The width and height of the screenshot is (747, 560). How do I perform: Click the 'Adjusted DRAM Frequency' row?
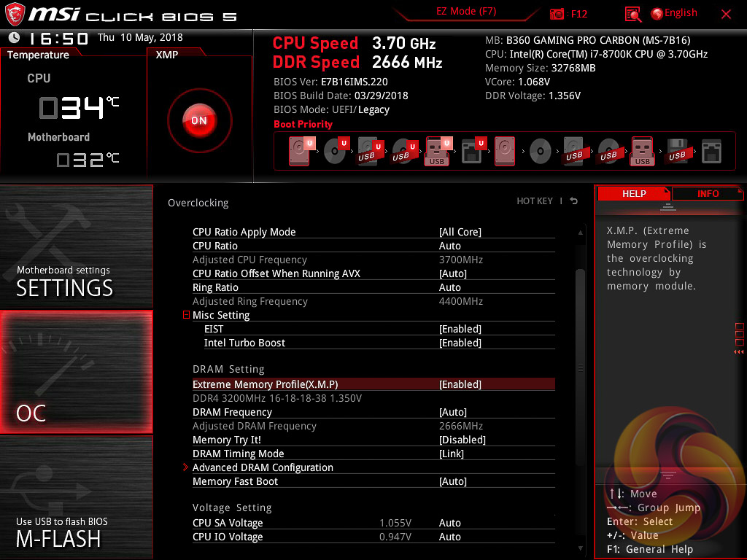click(373, 426)
